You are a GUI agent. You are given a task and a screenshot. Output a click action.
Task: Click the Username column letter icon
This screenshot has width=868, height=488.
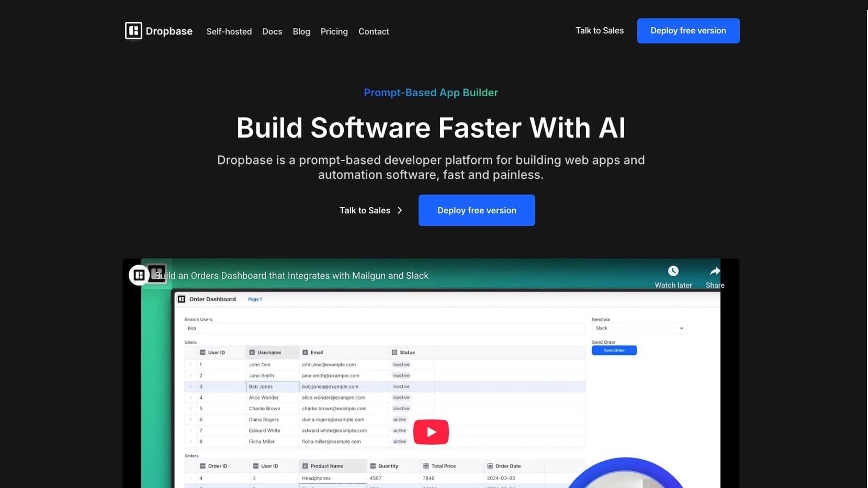[x=252, y=352]
